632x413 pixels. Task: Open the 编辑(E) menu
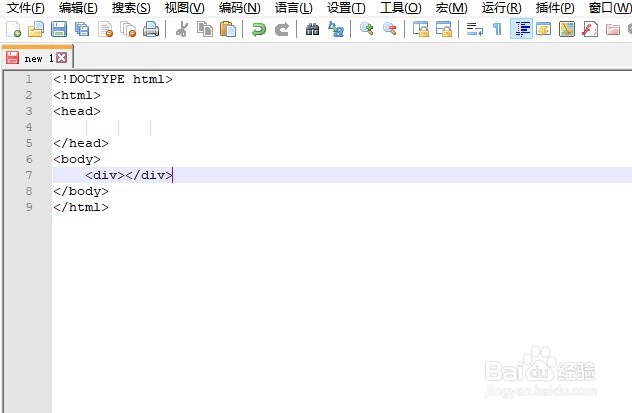[78, 8]
